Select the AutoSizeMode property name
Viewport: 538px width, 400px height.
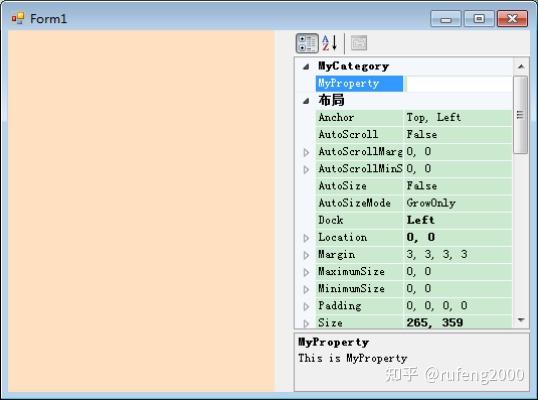(x=359, y=203)
